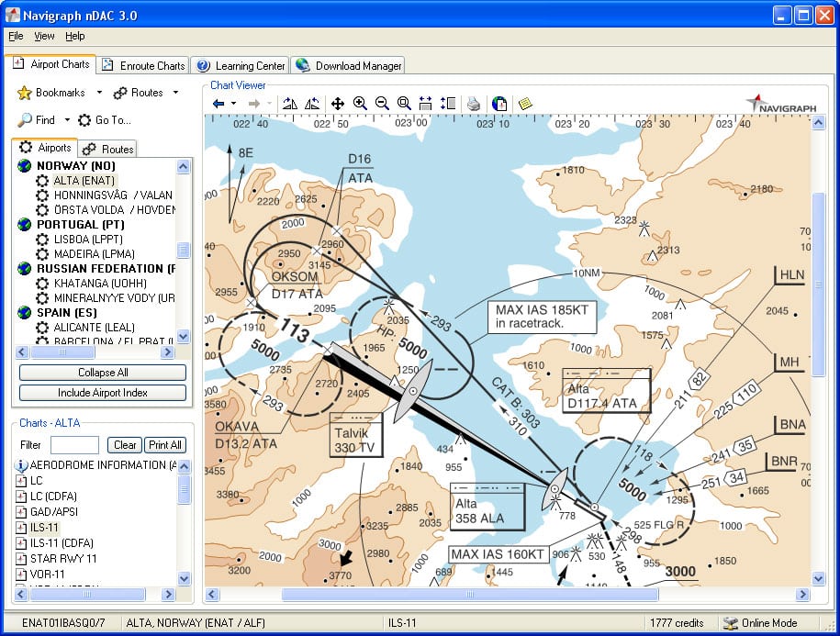Viewport: 840px width, 636px height.
Task: Click the fit-to-width icon in toolbar
Action: tap(426, 104)
